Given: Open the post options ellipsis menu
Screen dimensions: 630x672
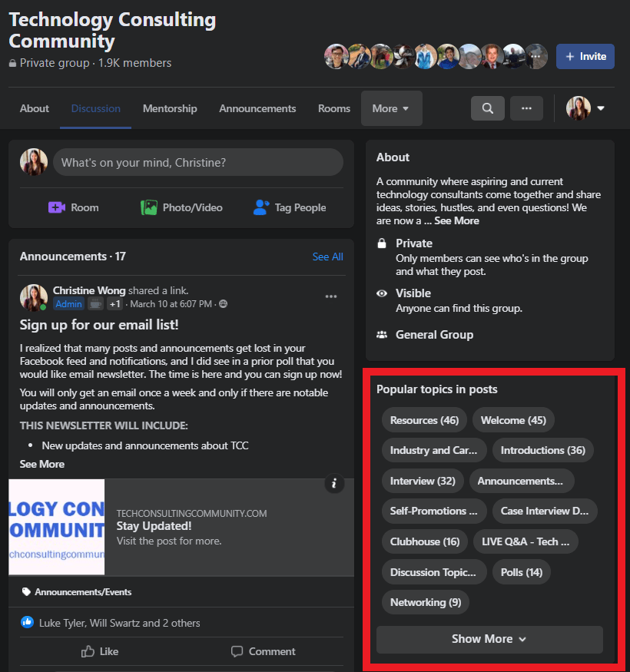Looking at the screenshot, I should [331, 296].
